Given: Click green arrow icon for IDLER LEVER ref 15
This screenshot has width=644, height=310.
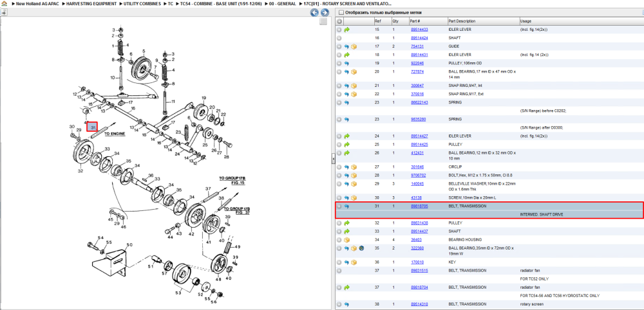Looking at the screenshot, I should click(346, 30).
